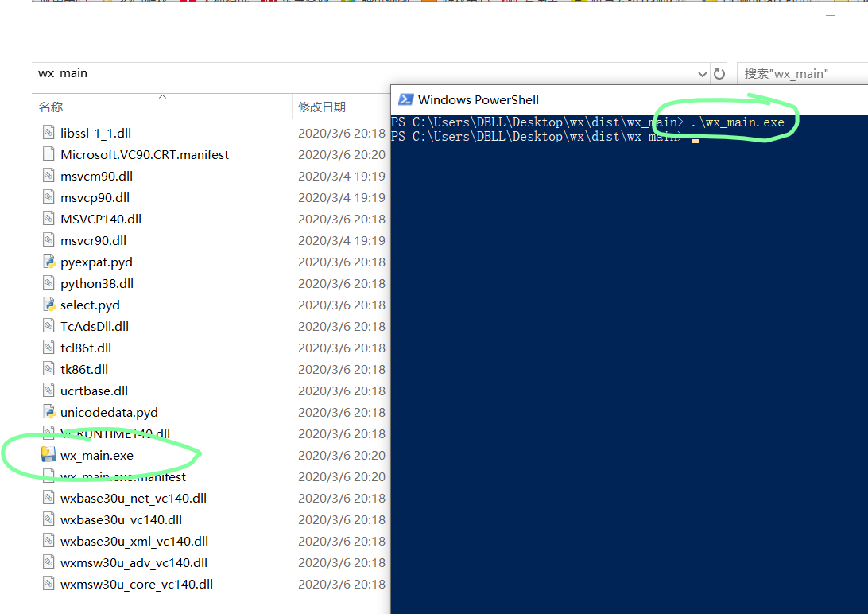
Task: Select file name wxmsw30u_core_vc140.dll
Action: click(137, 584)
